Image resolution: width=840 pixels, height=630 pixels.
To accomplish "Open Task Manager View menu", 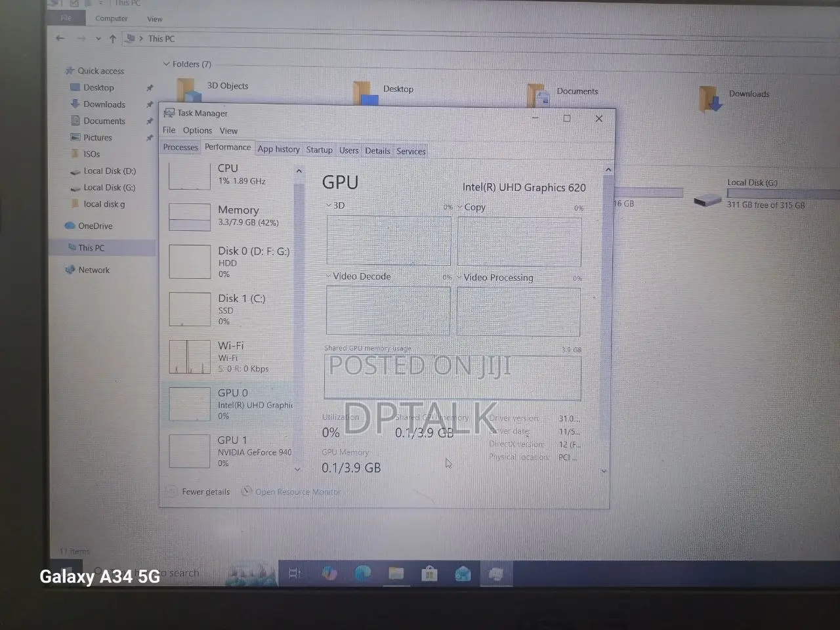I will point(228,131).
